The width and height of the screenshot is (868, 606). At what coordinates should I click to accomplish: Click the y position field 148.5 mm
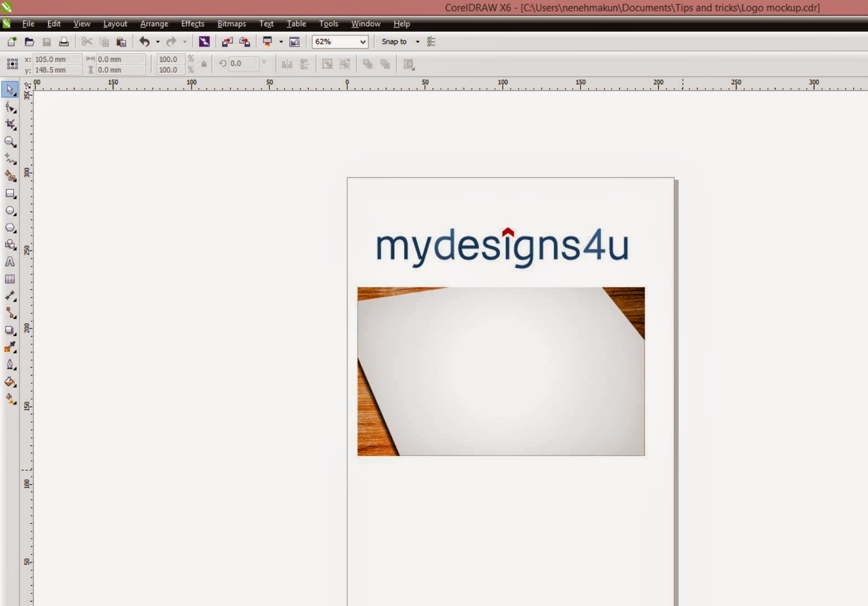click(58, 70)
